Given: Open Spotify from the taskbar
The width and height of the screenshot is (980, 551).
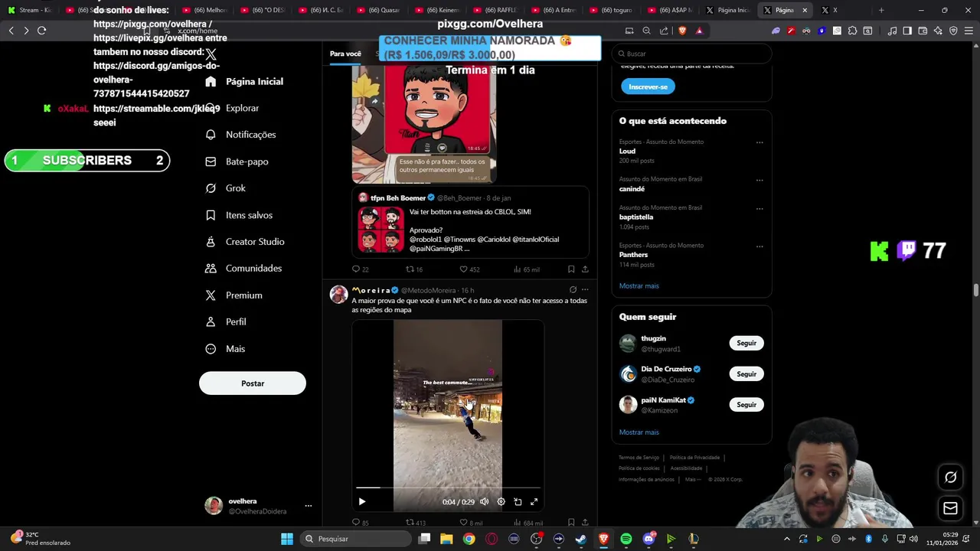Looking at the screenshot, I should pyautogui.click(x=626, y=539).
